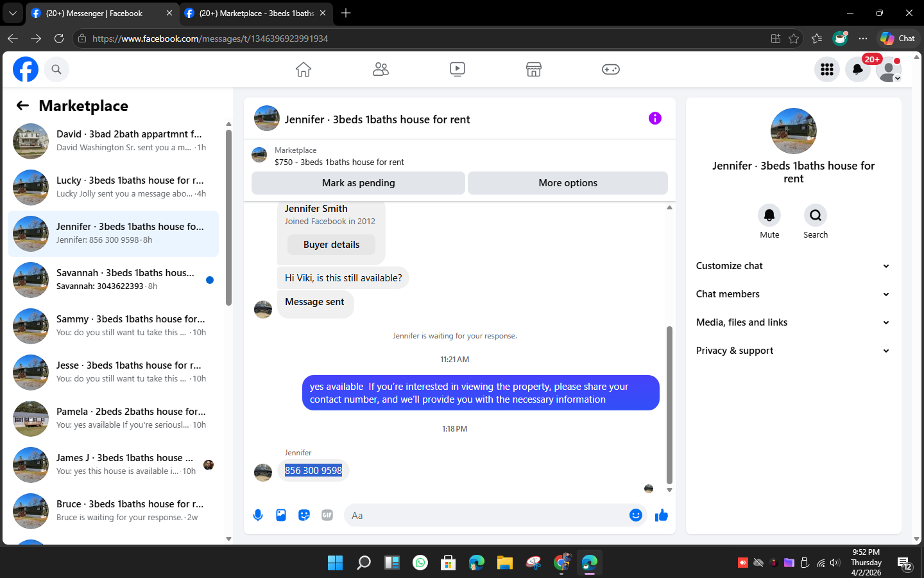The width and height of the screenshot is (924, 578).
Task: Choose a GIF icon
Action: click(x=327, y=515)
